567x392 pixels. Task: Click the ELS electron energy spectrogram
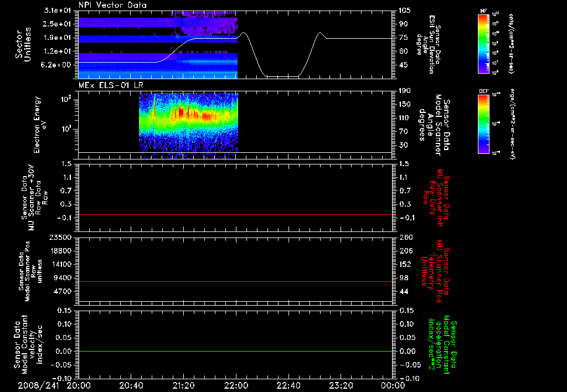click(188, 125)
